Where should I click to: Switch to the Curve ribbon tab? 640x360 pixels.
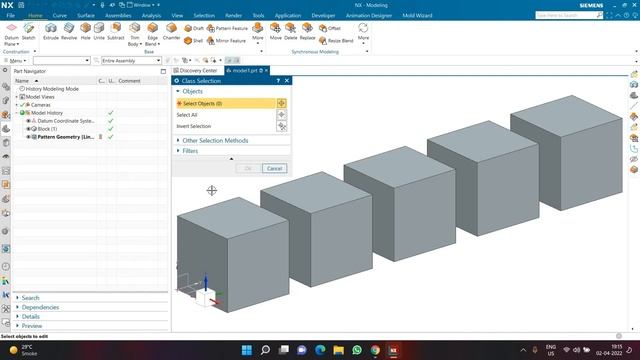(60, 16)
